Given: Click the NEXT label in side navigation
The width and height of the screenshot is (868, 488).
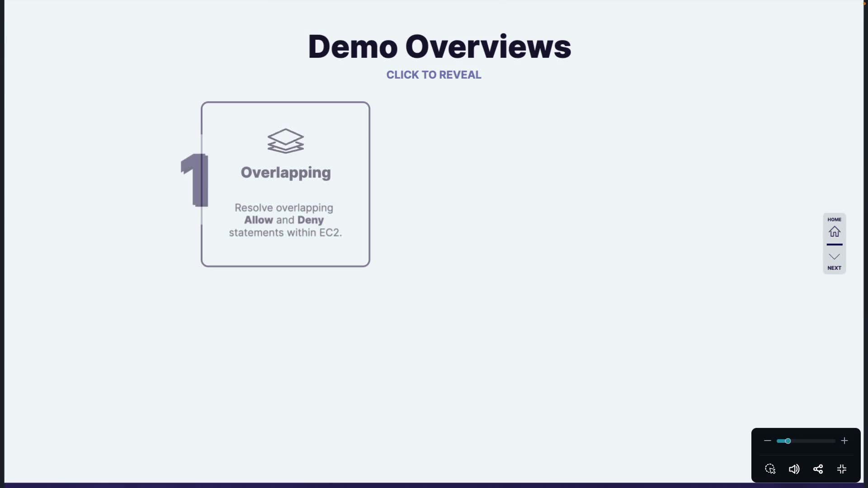Looking at the screenshot, I should pyautogui.click(x=834, y=268).
